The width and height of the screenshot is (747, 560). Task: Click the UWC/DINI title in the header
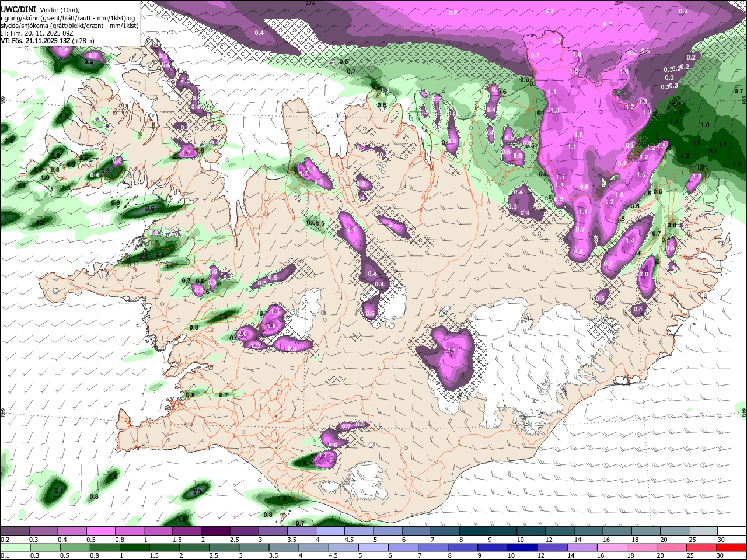(x=18, y=9)
